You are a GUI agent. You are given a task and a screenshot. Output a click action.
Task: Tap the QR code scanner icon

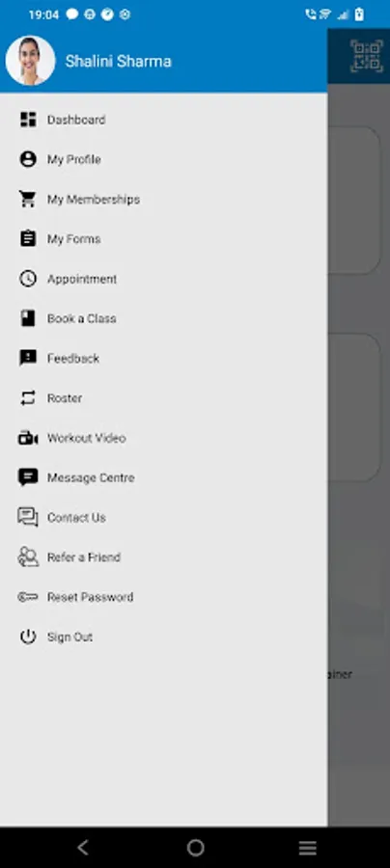point(366,56)
